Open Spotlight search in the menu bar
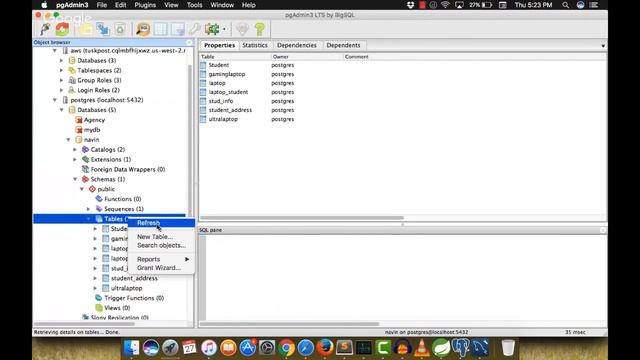Viewport: 640px width, 360px height. (x=565, y=5)
